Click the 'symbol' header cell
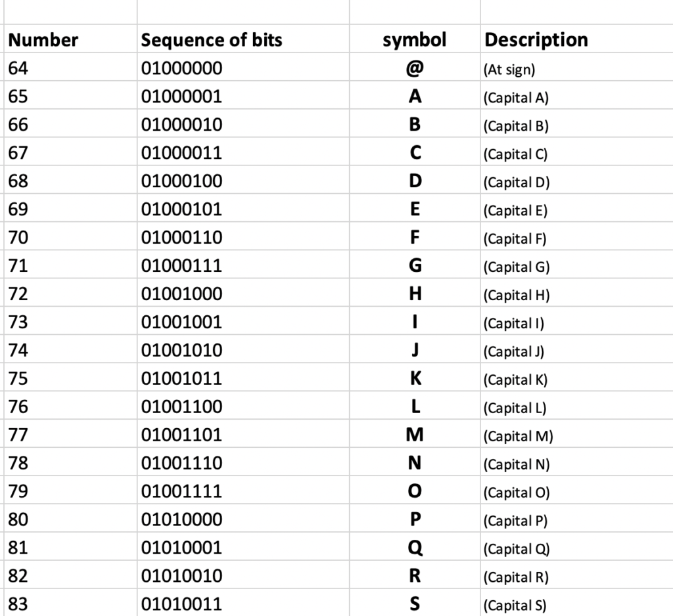This screenshot has width=673, height=616. [x=414, y=40]
